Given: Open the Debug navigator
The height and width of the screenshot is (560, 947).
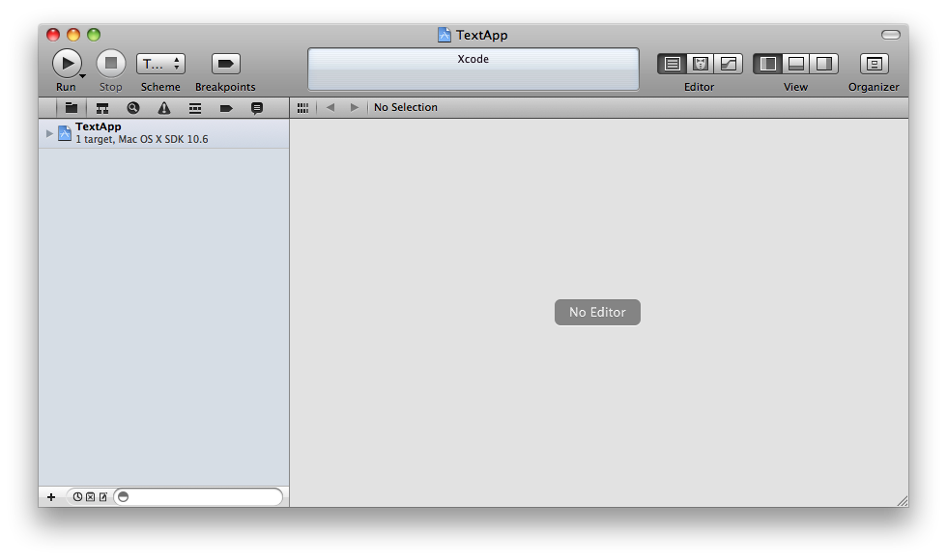Looking at the screenshot, I should (194, 108).
